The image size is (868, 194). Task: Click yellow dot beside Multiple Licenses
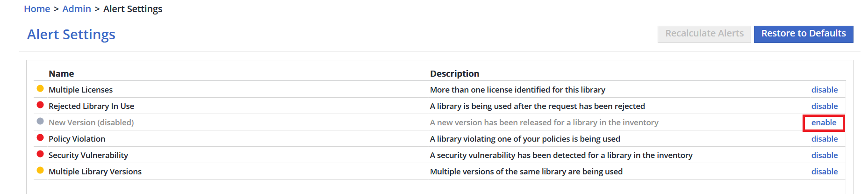pyautogui.click(x=40, y=89)
